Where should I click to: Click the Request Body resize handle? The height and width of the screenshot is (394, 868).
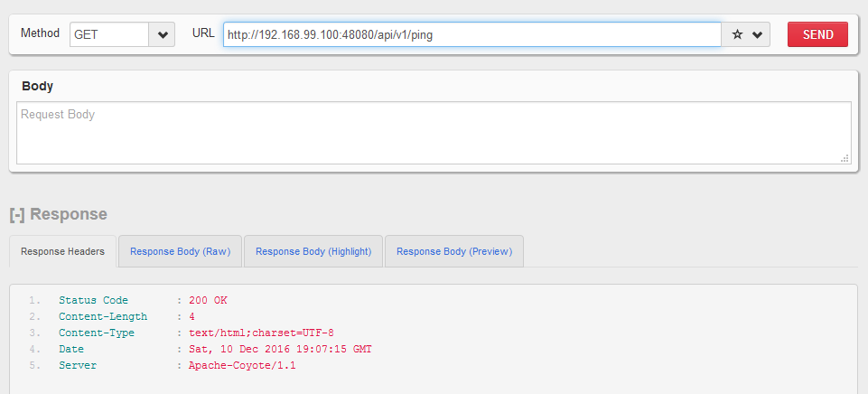point(845,158)
